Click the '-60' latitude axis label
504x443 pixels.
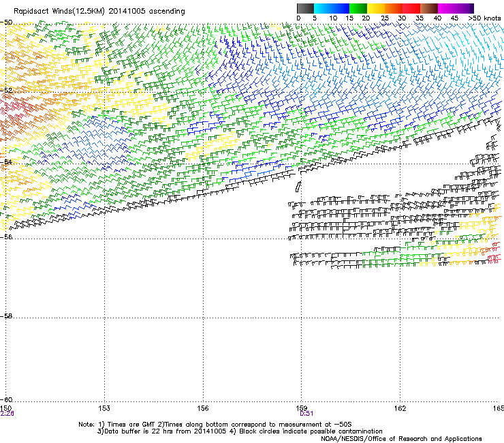tap(6, 399)
